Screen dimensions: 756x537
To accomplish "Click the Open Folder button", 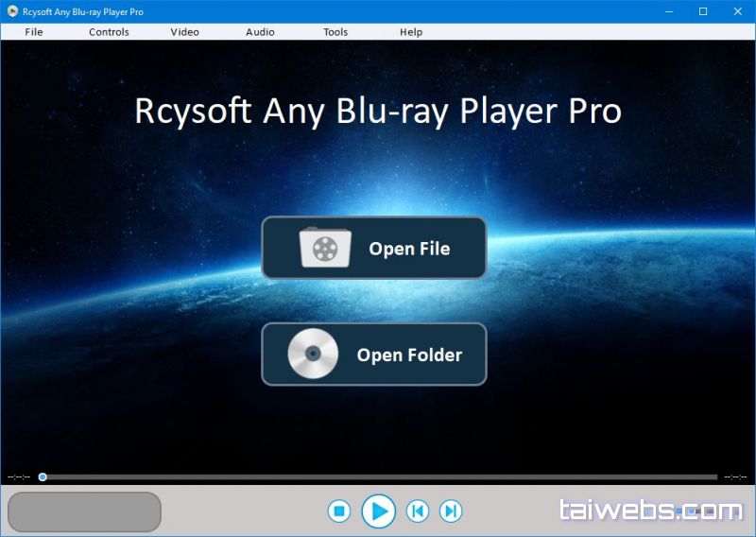I will pyautogui.click(x=374, y=355).
